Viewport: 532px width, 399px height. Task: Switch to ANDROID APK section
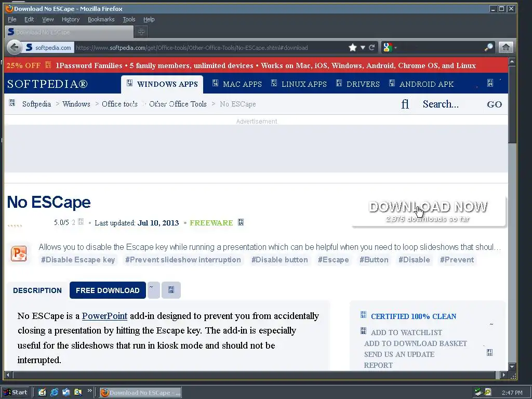pos(421,84)
